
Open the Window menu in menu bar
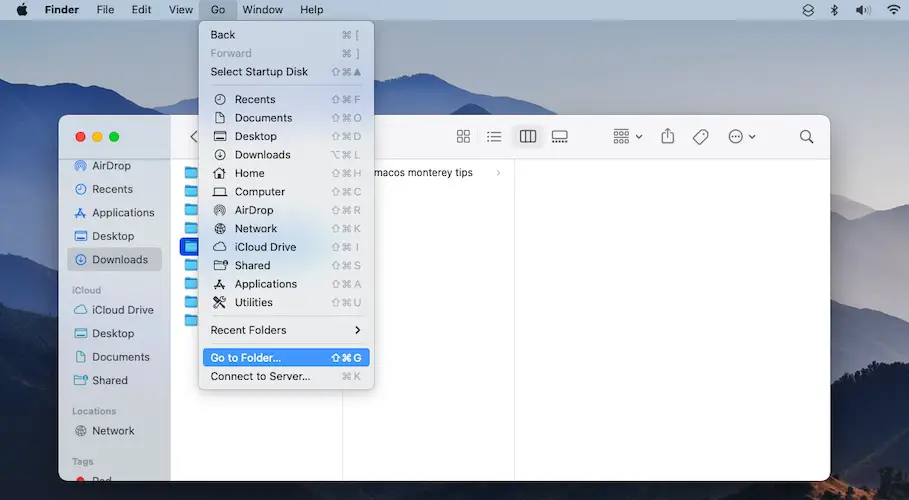[x=262, y=10]
